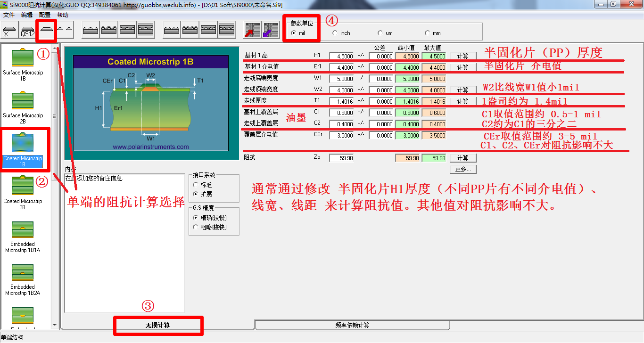
Task: Select the two-bump uncoated coplanar structure icon
Action: (x=91, y=30)
